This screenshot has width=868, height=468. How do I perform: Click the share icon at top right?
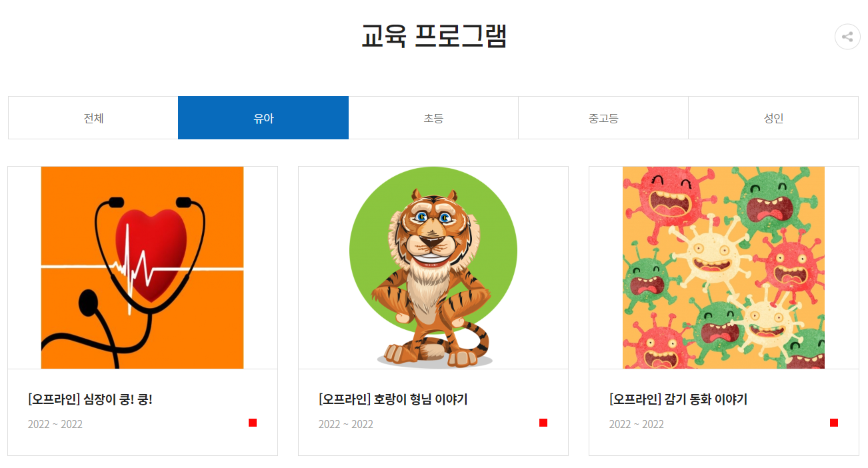(847, 37)
